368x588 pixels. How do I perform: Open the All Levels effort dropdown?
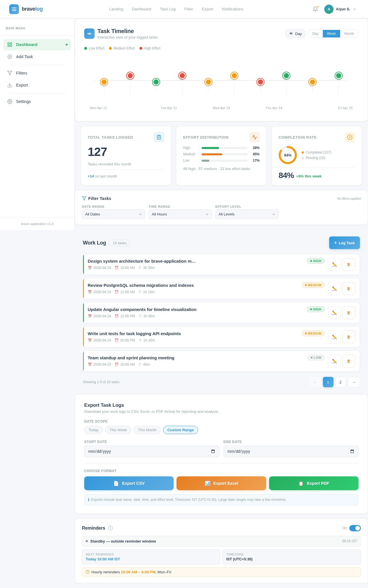click(x=247, y=214)
